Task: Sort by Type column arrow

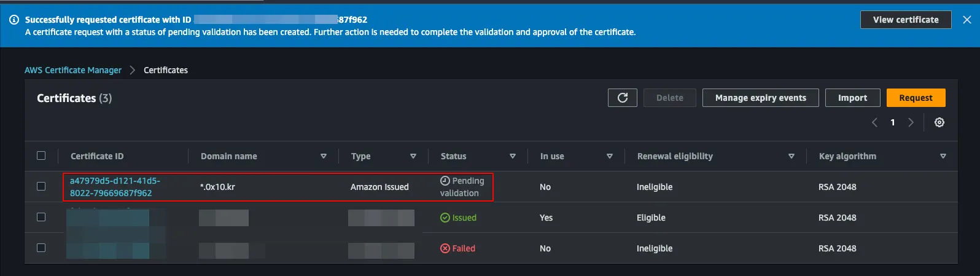Action: (x=413, y=156)
